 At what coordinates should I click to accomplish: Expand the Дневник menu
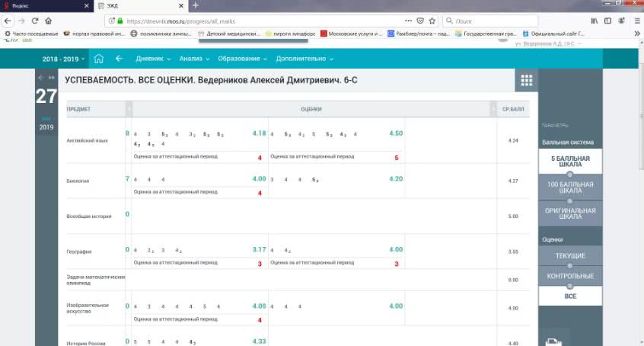pyautogui.click(x=153, y=59)
